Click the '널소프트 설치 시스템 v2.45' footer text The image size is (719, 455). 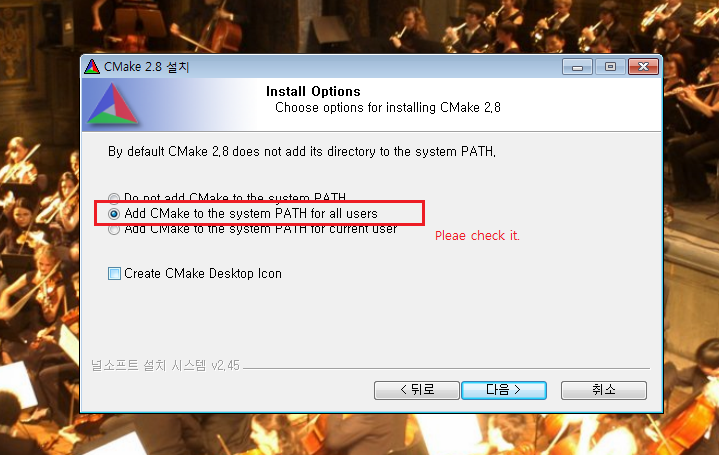pos(165,366)
